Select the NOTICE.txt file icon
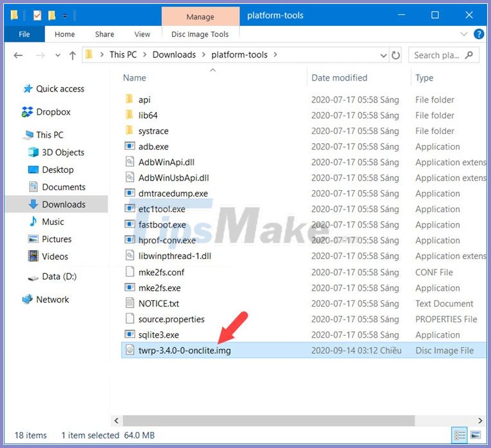 click(130, 302)
